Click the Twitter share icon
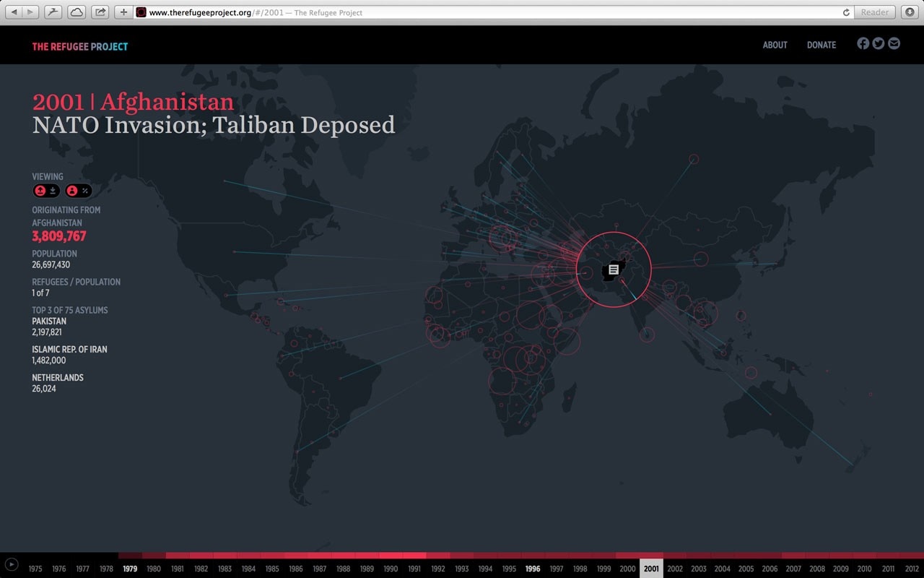The height and width of the screenshot is (578, 924). tap(879, 43)
